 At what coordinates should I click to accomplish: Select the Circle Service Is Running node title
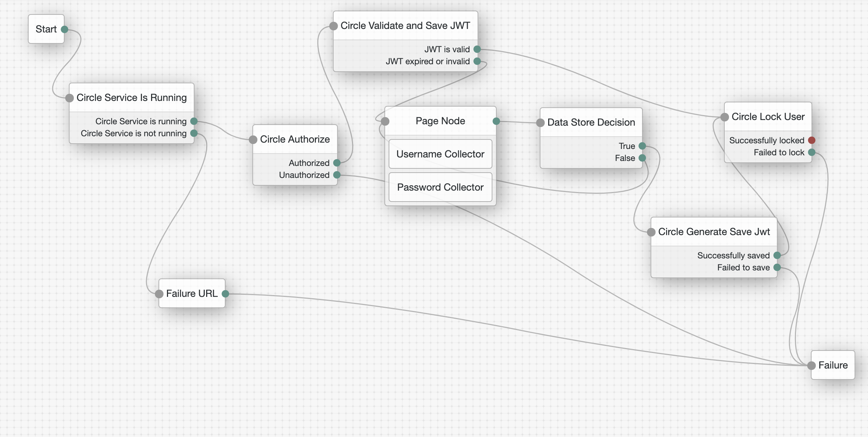pos(131,98)
